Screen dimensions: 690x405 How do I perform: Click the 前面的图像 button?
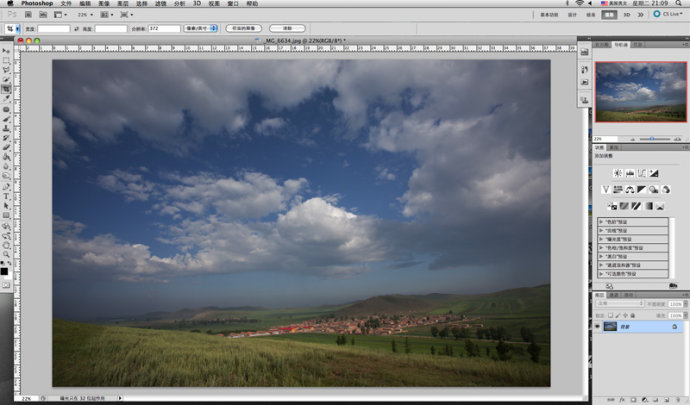243,28
